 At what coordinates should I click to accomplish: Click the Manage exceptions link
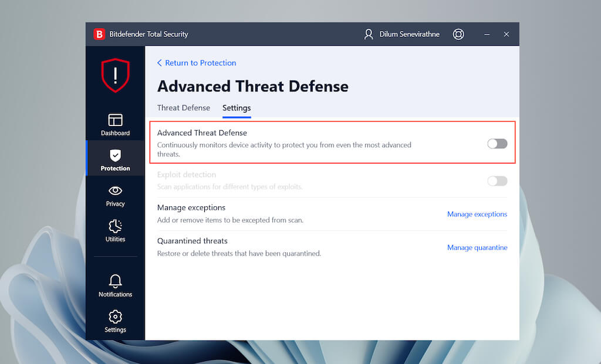(477, 214)
